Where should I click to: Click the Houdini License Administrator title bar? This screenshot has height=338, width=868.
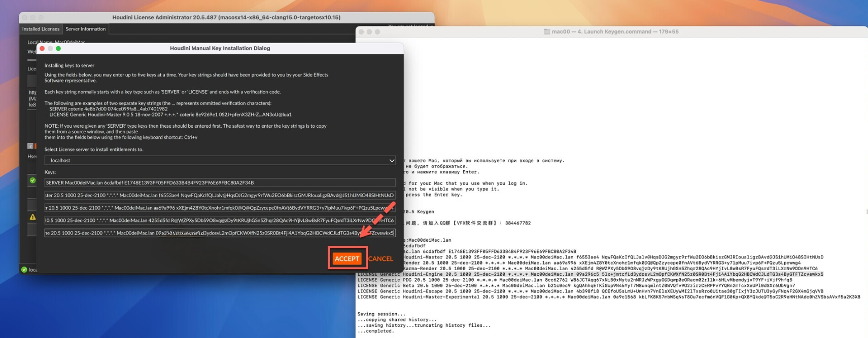click(x=226, y=17)
